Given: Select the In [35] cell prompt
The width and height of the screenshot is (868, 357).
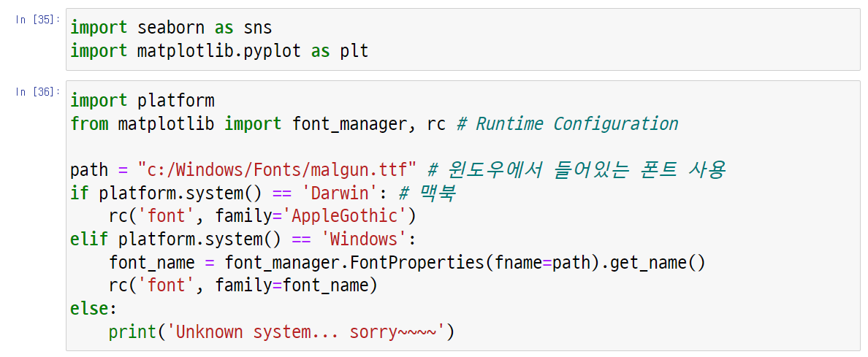Looking at the screenshot, I should 37,20.
